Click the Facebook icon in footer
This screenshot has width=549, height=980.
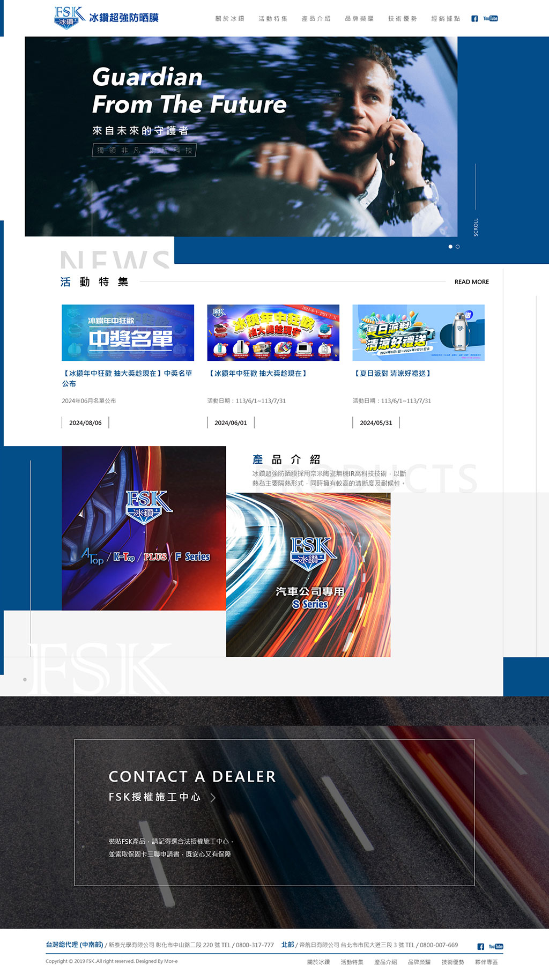tap(480, 947)
